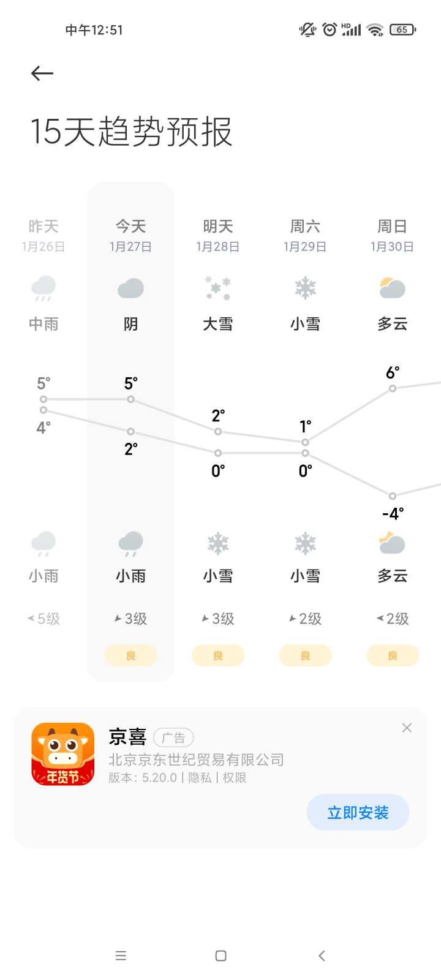This screenshot has height=980, width=441.
Task: Click Sunday's nighttime moon cloud icon
Action: click(392, 543)
